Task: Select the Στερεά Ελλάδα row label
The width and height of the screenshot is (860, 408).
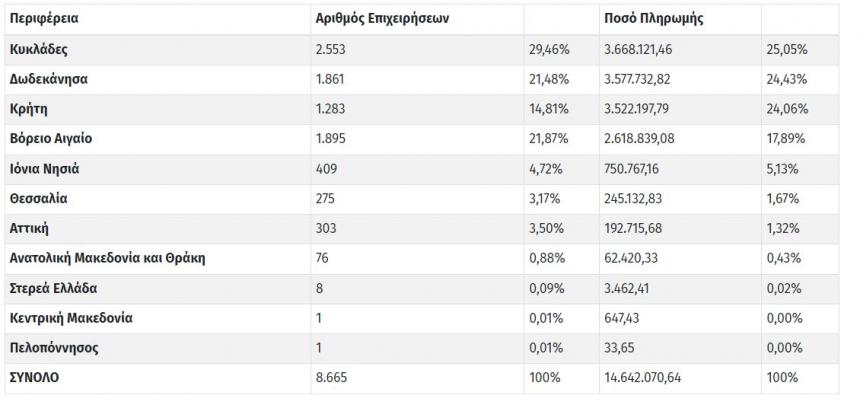Action: coord(53,288)
